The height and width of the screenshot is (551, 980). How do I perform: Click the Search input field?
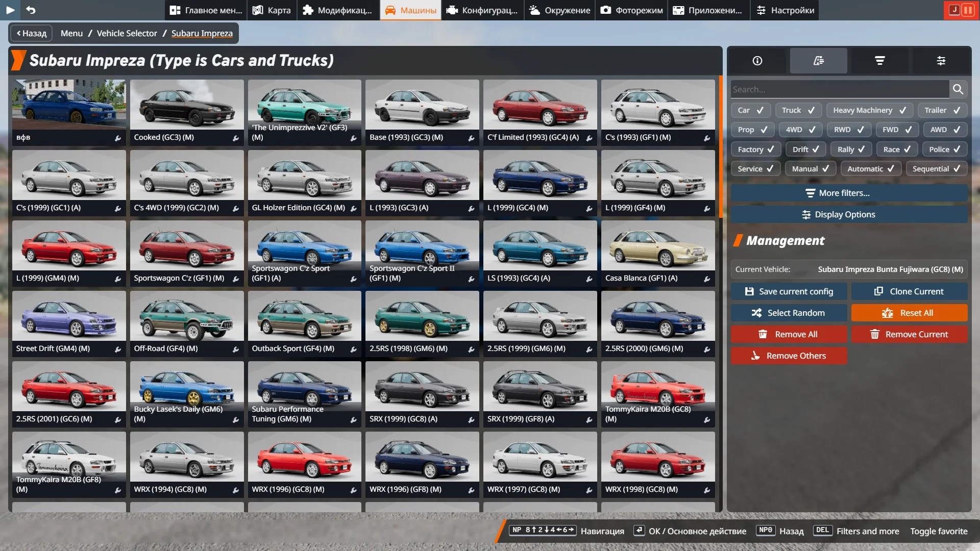coord(840,89)
